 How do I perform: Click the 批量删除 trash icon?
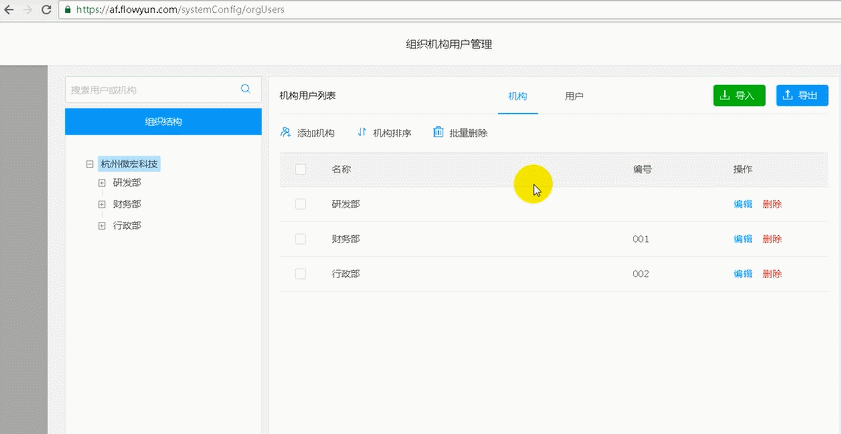coord(438,133)
